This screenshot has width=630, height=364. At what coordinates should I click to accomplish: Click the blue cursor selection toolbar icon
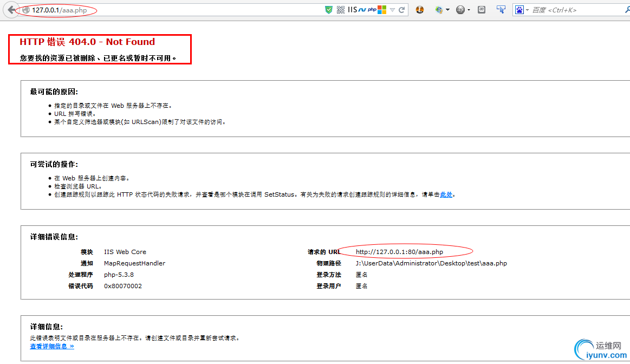pos(501,10)
